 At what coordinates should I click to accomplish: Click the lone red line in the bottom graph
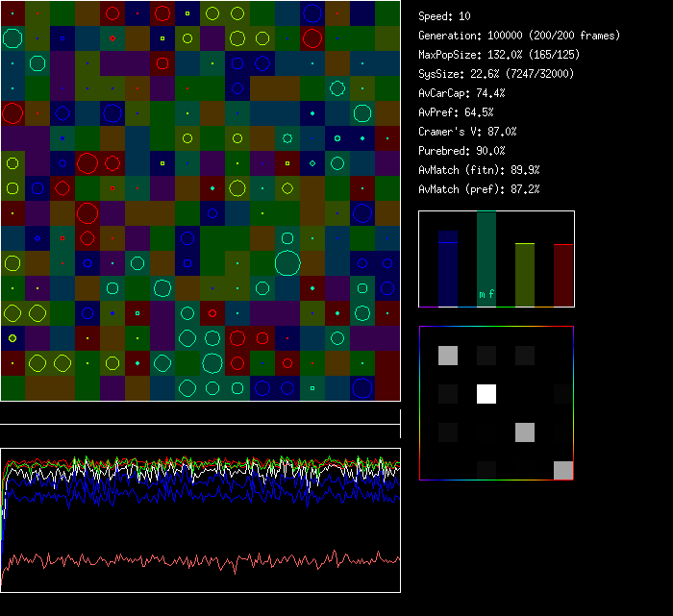click(192, 560)
